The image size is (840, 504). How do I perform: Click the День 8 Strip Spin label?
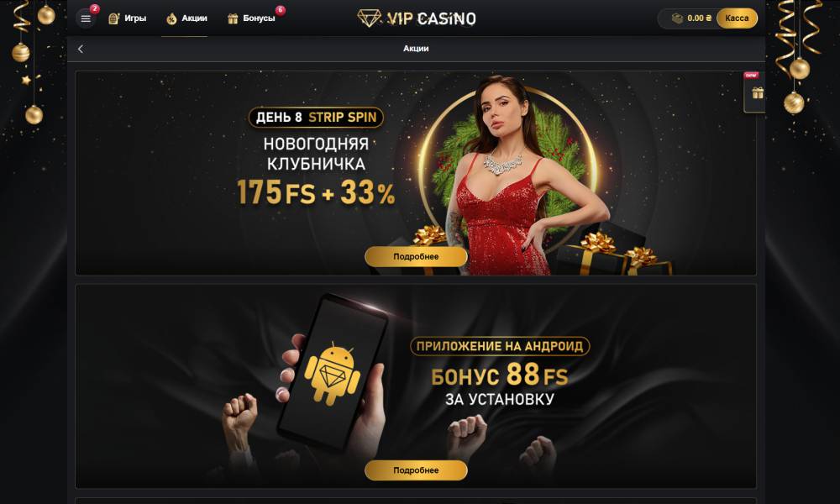pos(316,118)
